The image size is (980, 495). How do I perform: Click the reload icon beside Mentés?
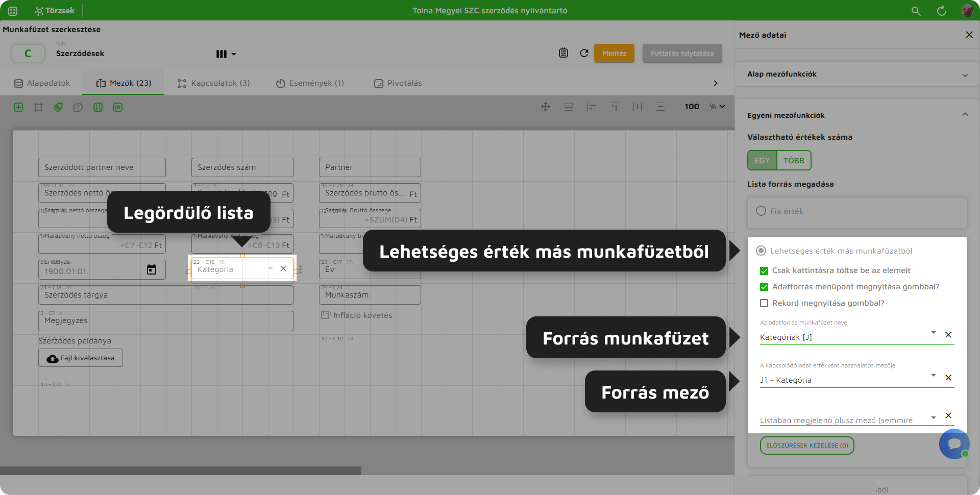(584, 53)
